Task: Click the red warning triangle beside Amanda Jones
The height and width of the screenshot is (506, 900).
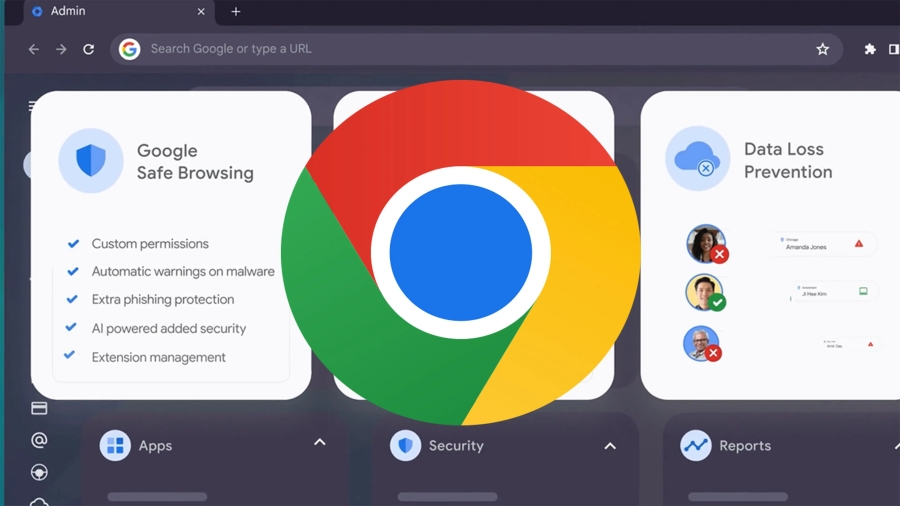Action: tap(859, 244)
